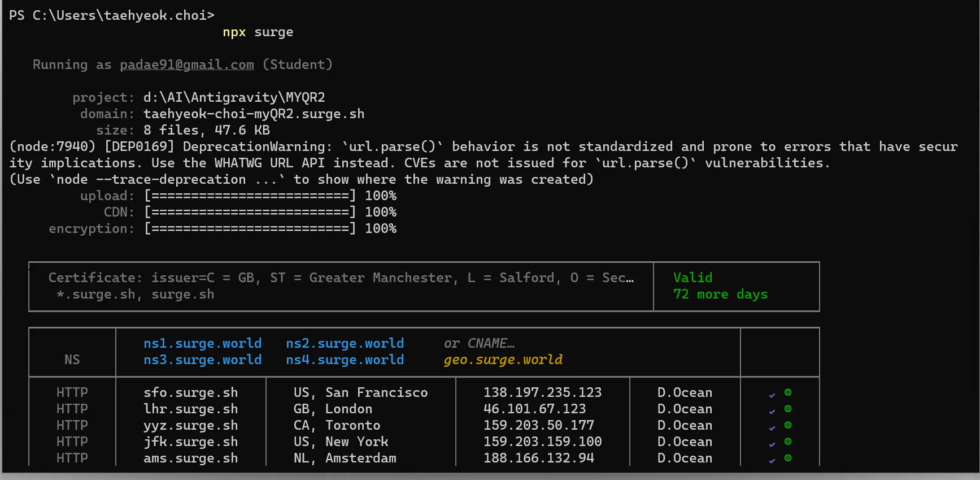Click the ns3.surge.world nameserver text
Image resolution: width=980 pixels, height=480 pixels.
[202, 360]
